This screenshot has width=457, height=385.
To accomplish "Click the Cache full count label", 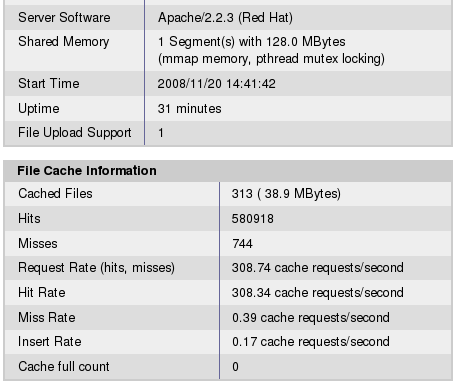I will (64, 366).
